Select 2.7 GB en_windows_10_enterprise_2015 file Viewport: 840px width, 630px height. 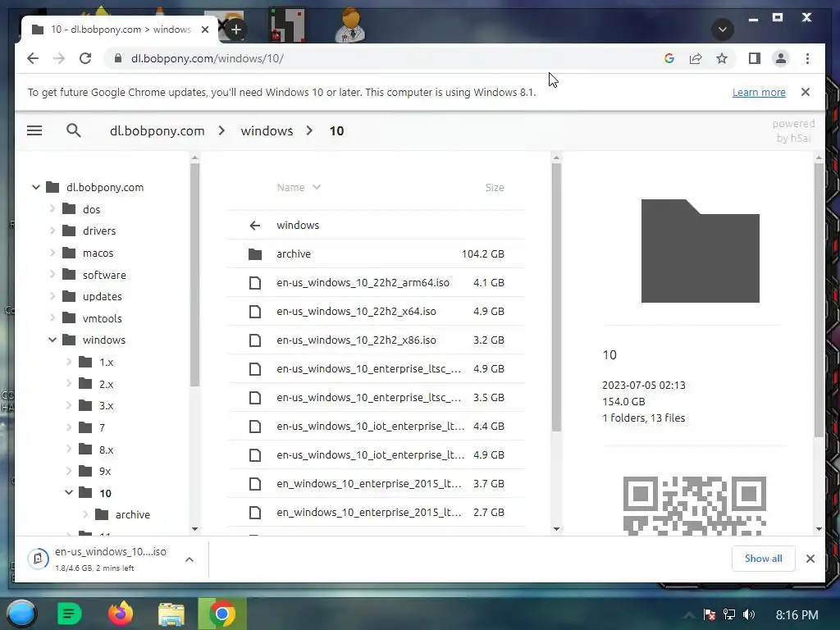tap(375, 512)
